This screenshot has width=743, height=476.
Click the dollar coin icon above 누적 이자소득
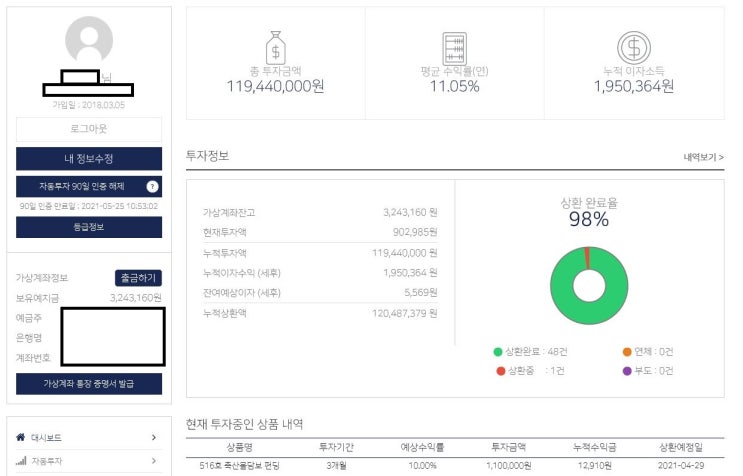(x=634, y=47)
